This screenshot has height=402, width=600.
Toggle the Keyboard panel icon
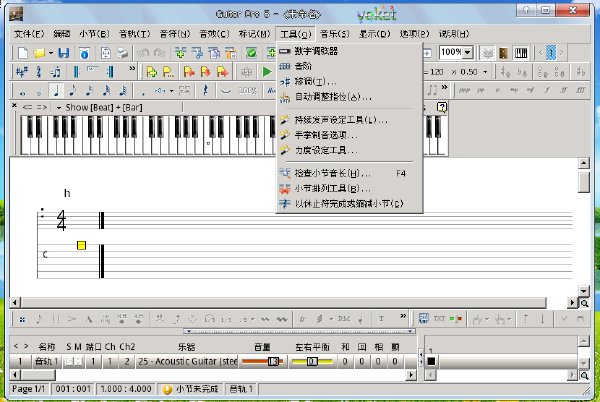[x=521, y=53]
